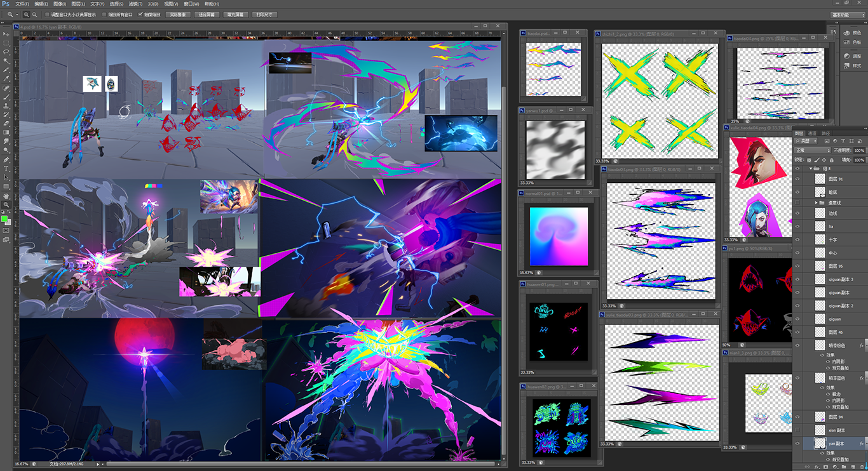Select the Brush tool in the toolbox
The width and height of the screenshot is (868, 471).
click(x=6, y=96)
